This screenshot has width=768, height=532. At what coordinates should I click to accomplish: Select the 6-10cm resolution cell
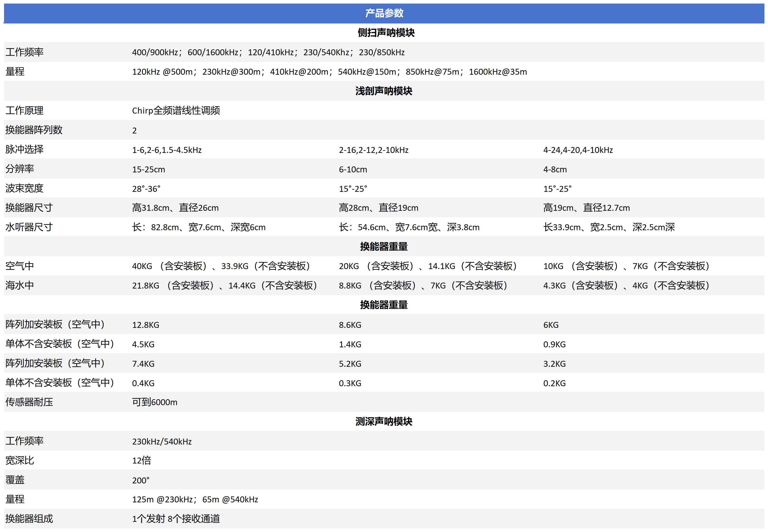[352, 169]
